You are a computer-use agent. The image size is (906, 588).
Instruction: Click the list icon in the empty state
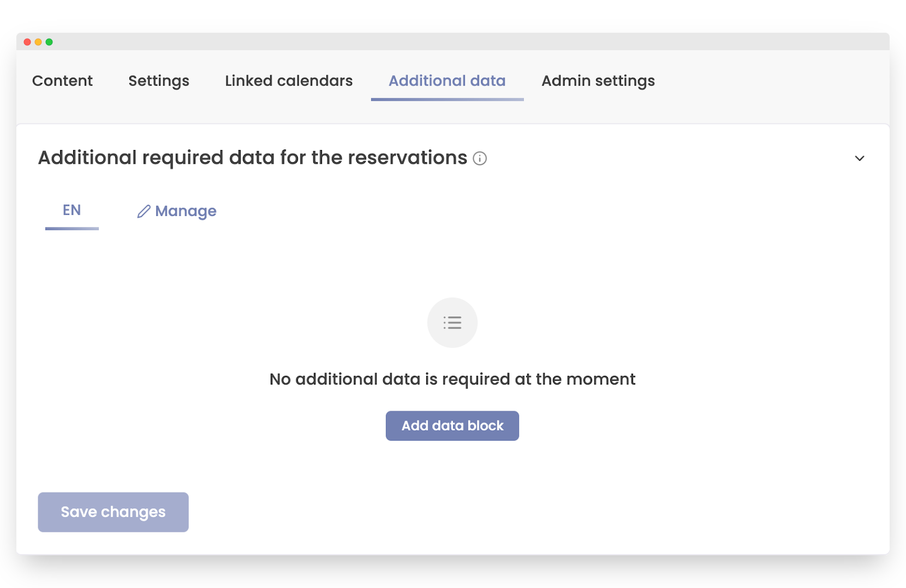(x=452, y=322)
